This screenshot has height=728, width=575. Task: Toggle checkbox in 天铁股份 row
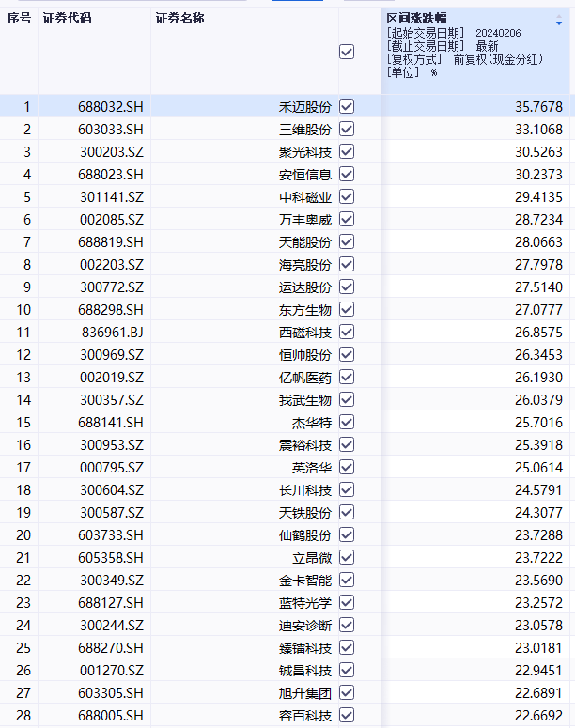[347, 512]
